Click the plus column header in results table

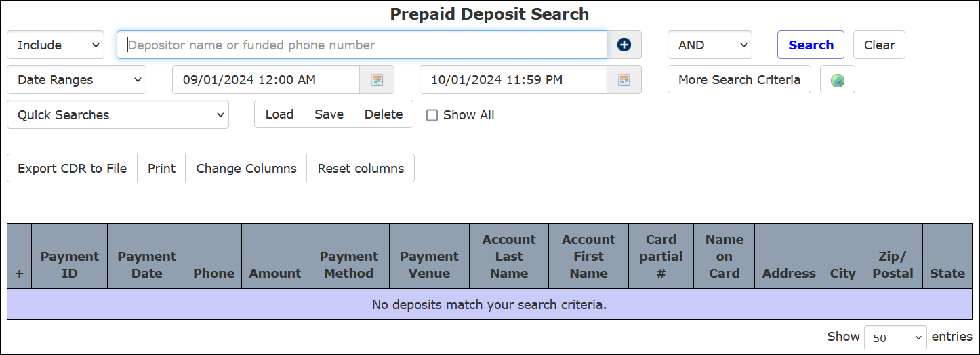(19, 274)
